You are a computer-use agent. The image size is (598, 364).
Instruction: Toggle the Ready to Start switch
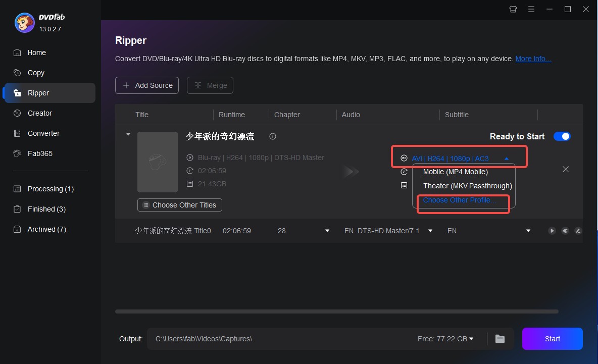click(562, 136)
